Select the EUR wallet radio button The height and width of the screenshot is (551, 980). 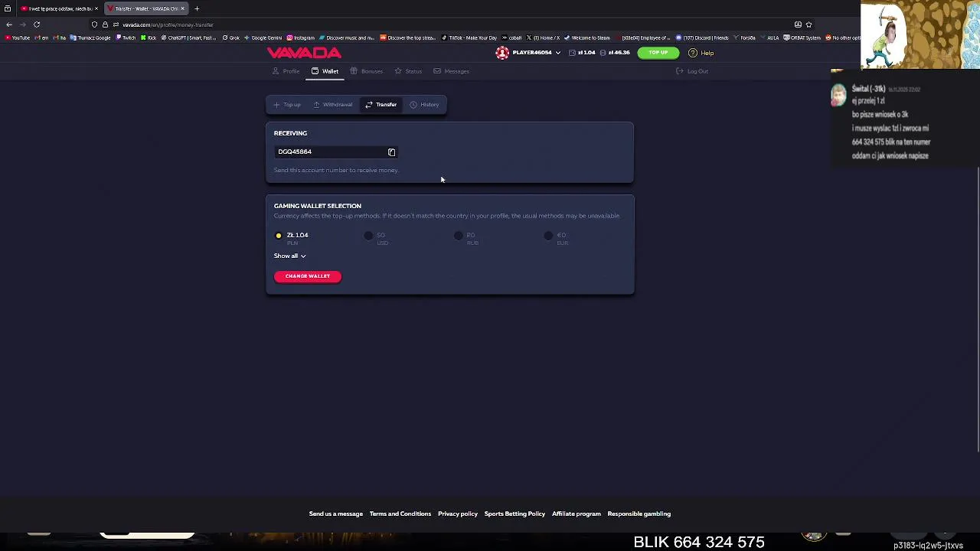click(548, 236)
